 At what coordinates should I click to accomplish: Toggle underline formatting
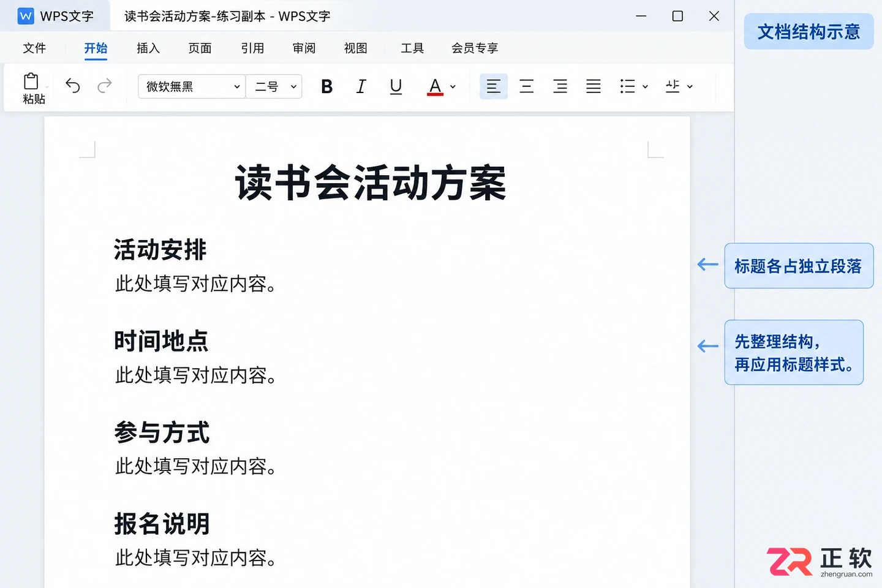tap(396, 86)
